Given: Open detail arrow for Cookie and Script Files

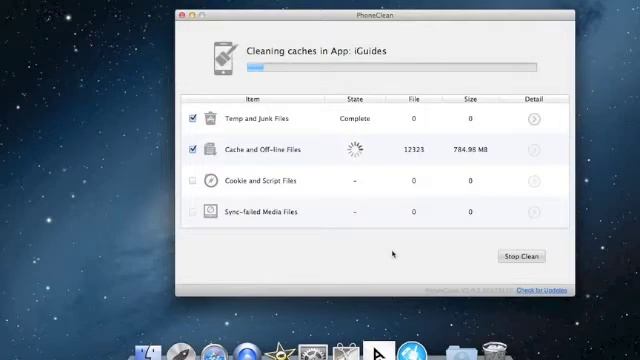Looking at the screenshot, I should point(534,181).
